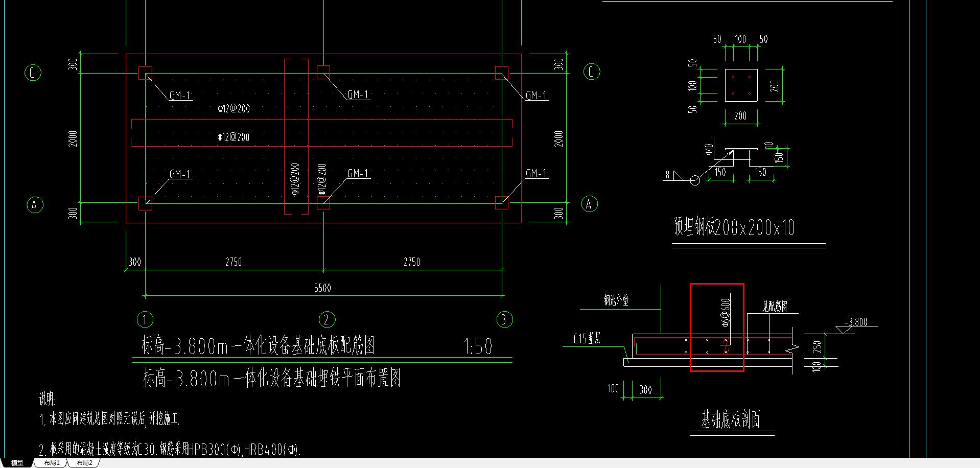Click the C15垫层 leader label
The width and height of the screenshot is (980, 468).
tap(587, 338)
